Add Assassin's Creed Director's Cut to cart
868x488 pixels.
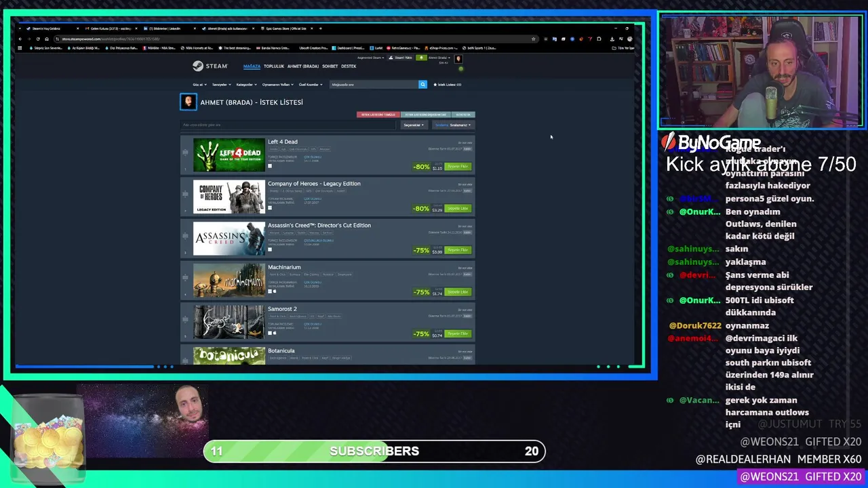458,250
